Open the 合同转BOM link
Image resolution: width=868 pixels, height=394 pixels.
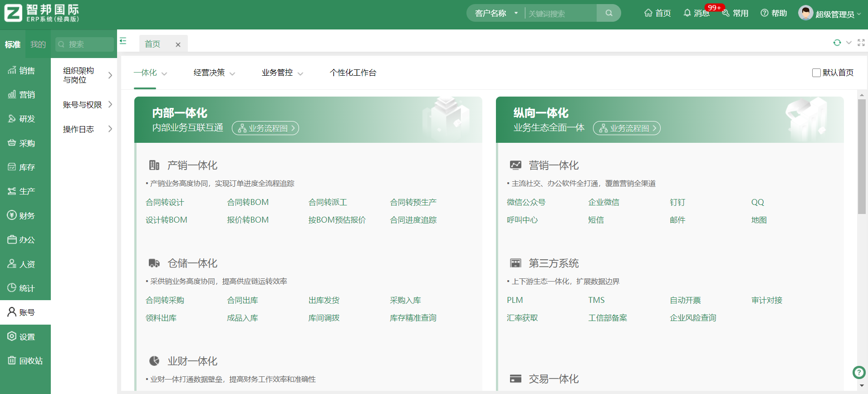[x=248, y=202]
